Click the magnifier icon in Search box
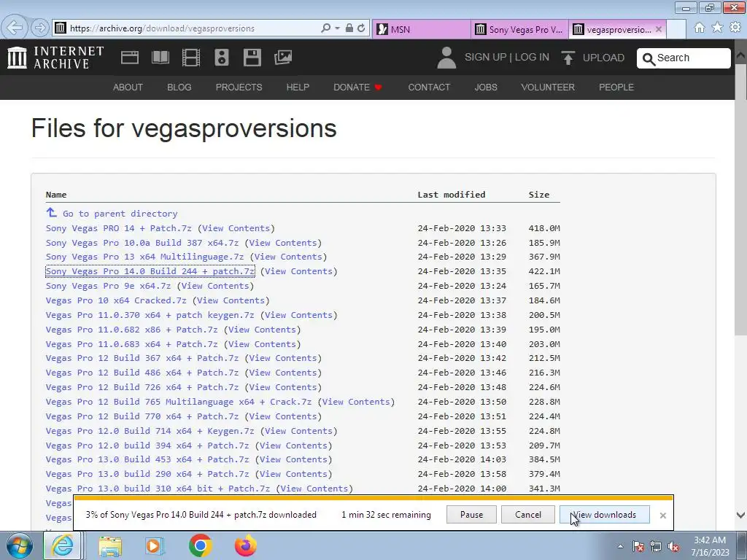The image size is (747, 560). click(649, 58)
